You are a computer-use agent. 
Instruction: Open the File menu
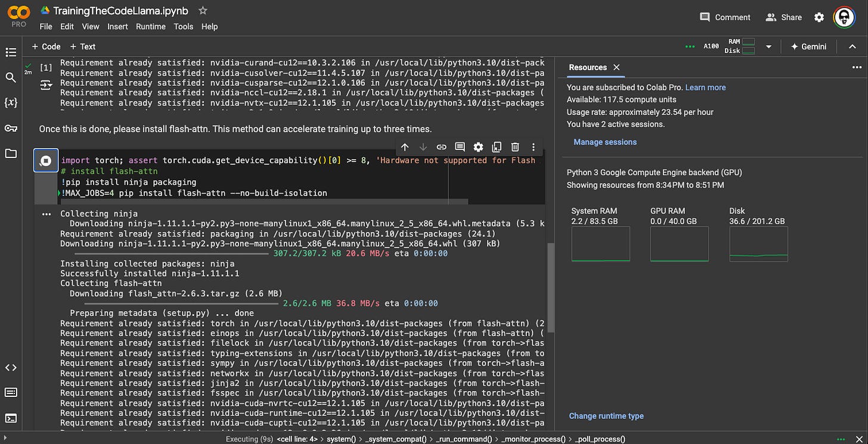46,26
